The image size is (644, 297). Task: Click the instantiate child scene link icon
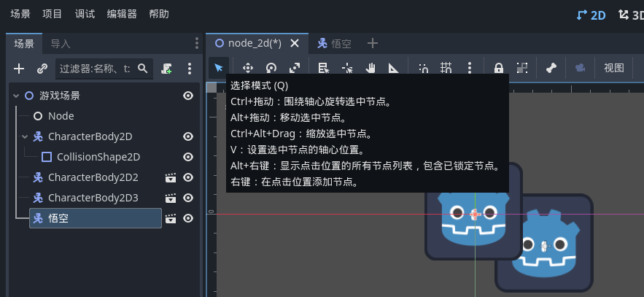click(x=42, y=69)
